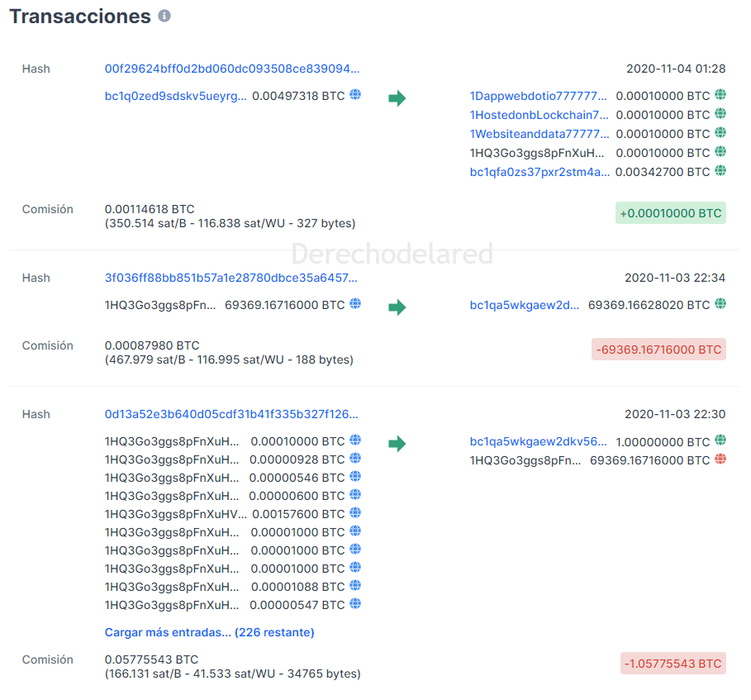Click red globe beside 1HQ3Go3ggs8pFn output

pyautogui.click(x=720, y=460)
